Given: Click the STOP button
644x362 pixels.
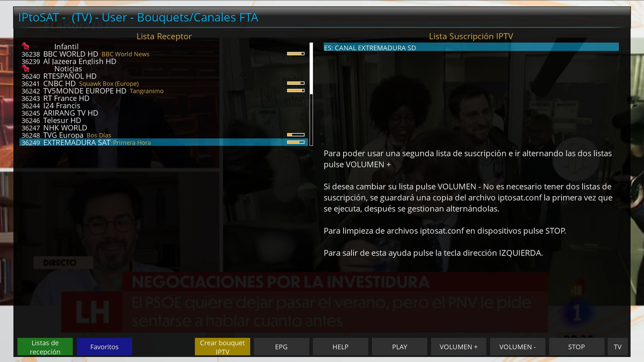Looking at the screenshot, I should pos(577,347).
